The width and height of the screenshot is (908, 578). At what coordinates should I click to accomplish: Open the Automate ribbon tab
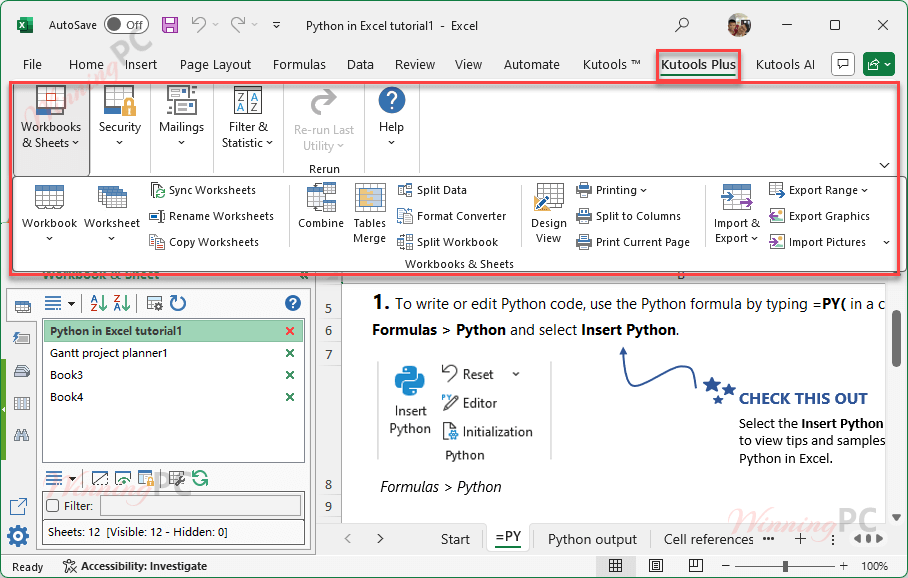(532, 64)
